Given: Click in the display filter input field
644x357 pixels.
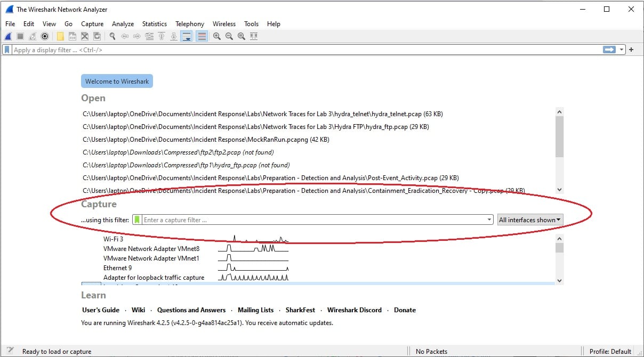Looking at the screenshot, I should click(307, 50).
